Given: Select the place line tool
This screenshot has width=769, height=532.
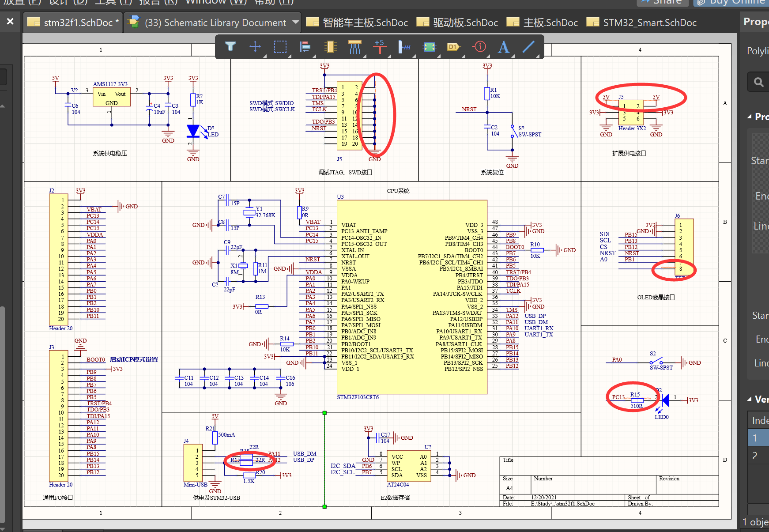Looking at the screenshot, I should 528,46.
